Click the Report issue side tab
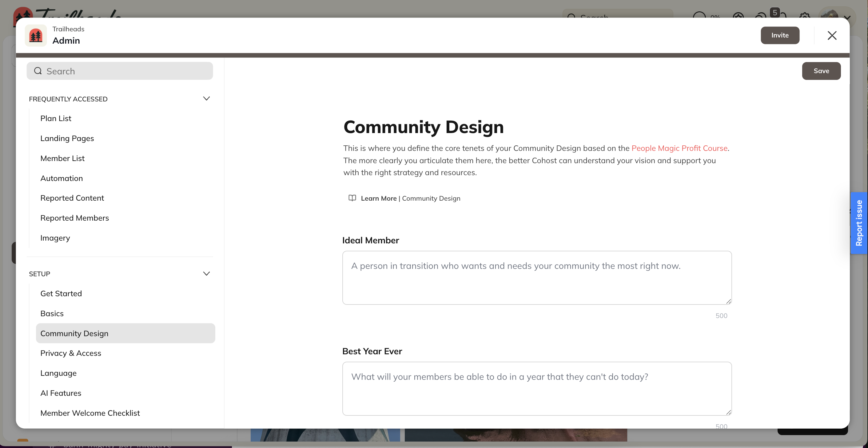Screen dimensions: 868x448 point(858,223)
